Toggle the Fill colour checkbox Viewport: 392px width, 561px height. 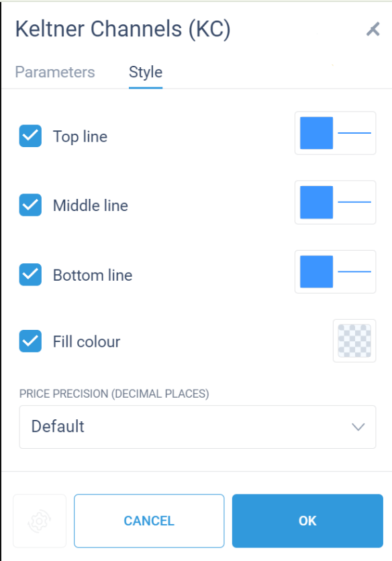[x=30, y=341]
